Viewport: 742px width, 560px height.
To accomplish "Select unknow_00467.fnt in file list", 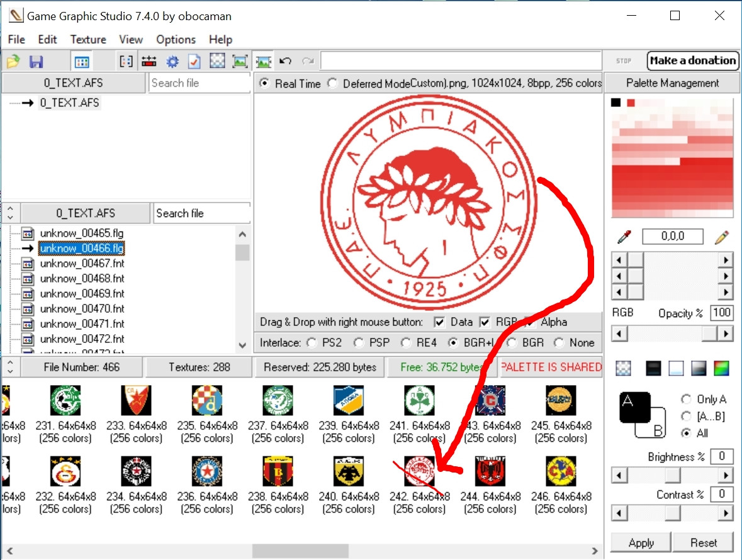I will 82,264.
